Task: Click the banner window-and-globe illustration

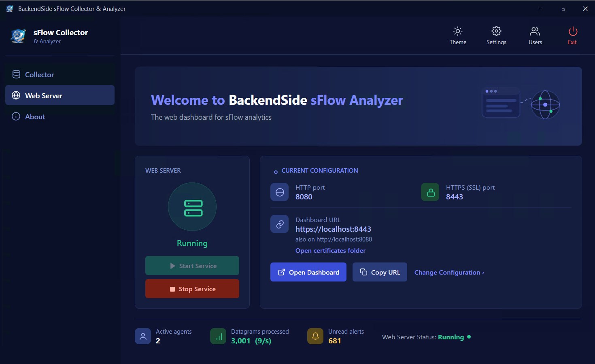Action: tap(521, 104)
